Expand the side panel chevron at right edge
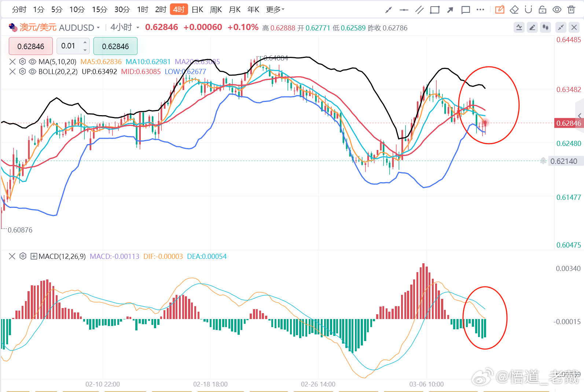This screenshot has width=584, height=392. [580, 116]
